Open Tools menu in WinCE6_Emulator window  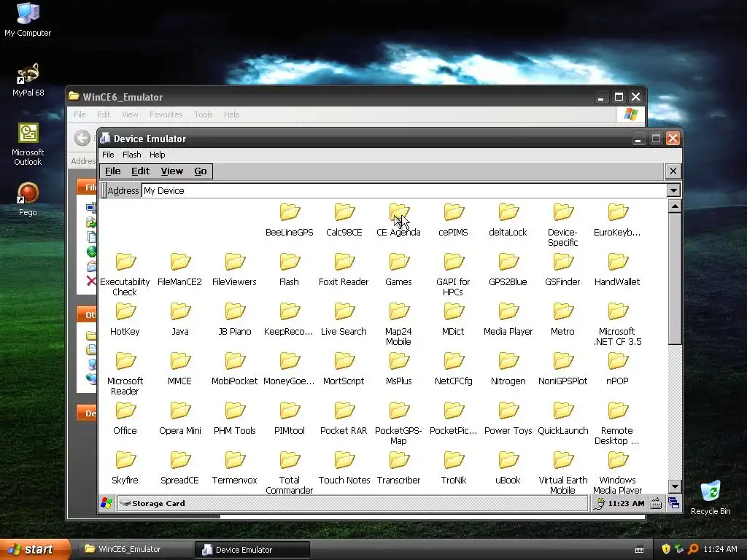coord(204,114)
